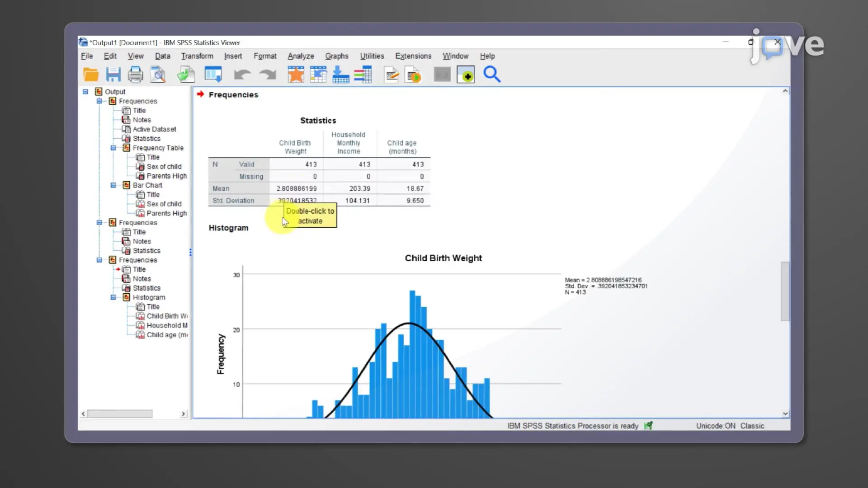868x488 pixels.
Task: Click the Go to Variable toolbar icon
Action: coord(340,75)
